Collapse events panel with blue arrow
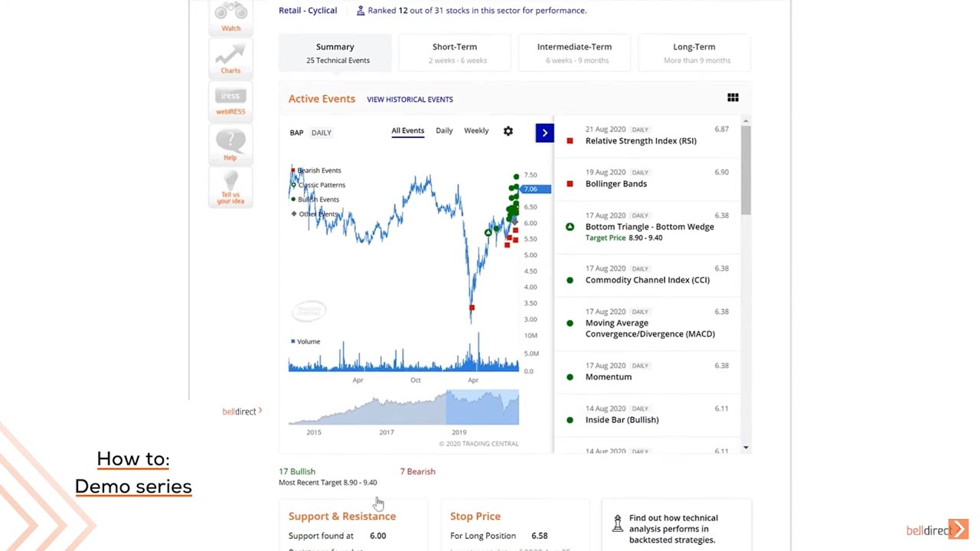Screen dimensions: 980x551 [x=544, y=132]
